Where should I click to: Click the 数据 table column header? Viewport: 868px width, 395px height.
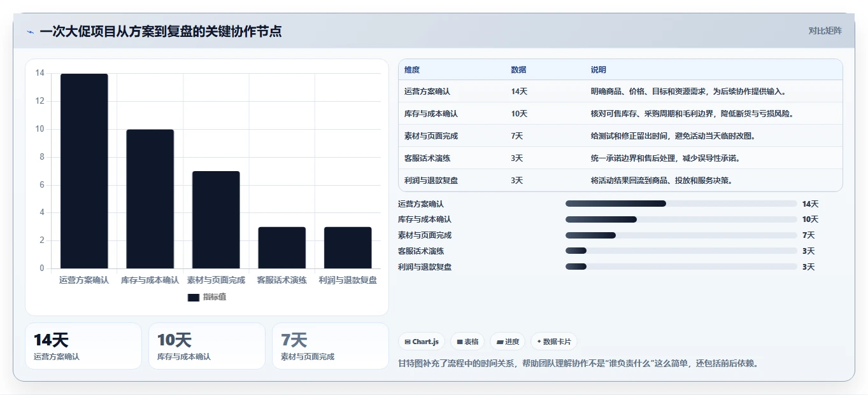click(518, 70)
